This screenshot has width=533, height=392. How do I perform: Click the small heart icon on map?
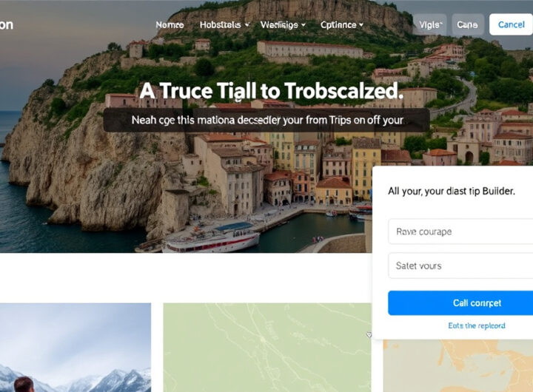[x=369, y=335]
